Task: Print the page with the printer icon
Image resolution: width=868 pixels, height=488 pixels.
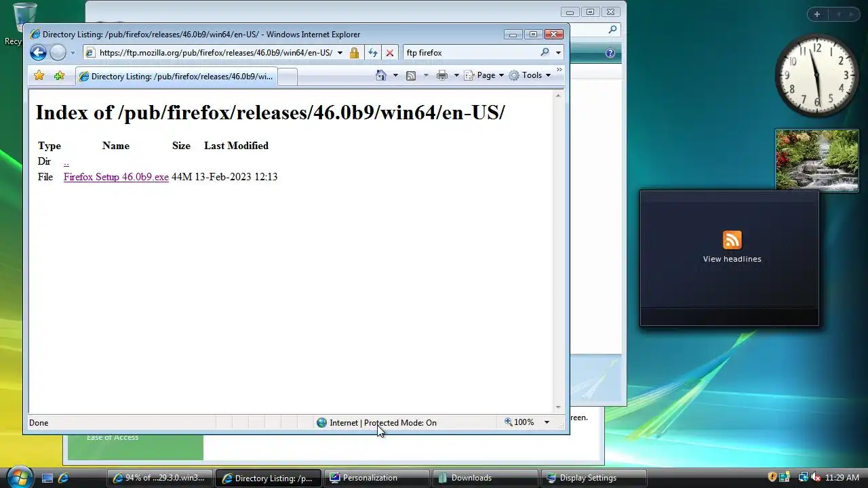Action: (x=442, y=75)
